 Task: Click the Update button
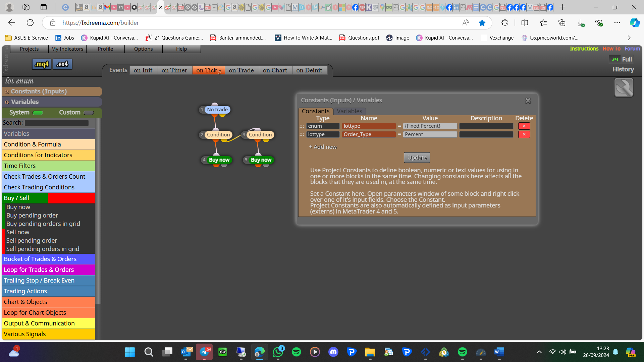pyautogui.click(x=417, y=158)
